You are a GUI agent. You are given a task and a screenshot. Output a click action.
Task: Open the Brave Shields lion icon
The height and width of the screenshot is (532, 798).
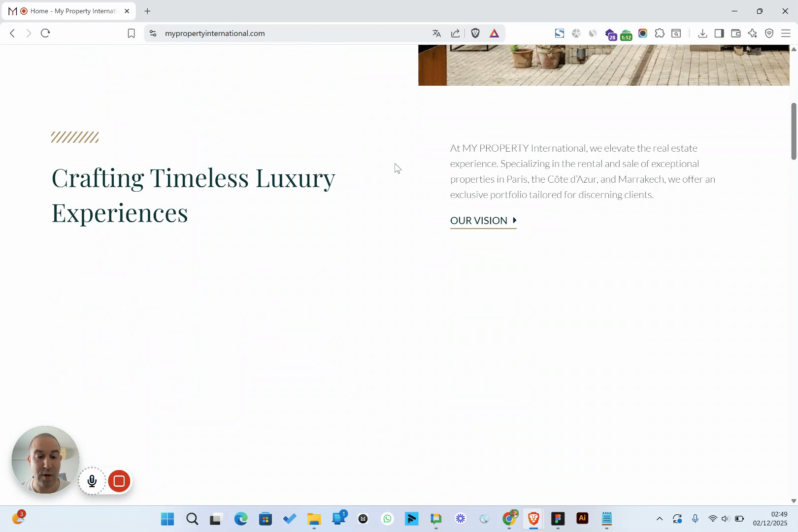475,33
